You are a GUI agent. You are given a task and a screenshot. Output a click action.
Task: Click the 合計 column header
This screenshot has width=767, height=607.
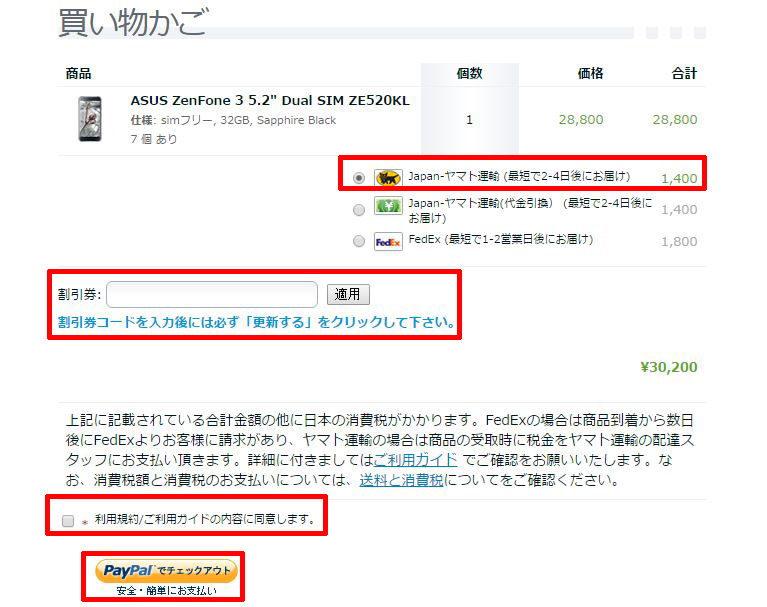(x=684, y=73)
